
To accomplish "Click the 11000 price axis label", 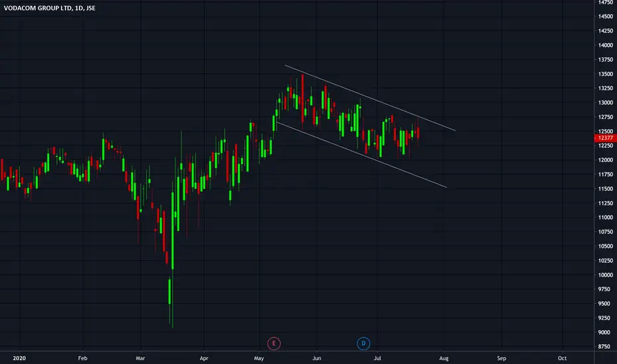I will (x=606, y=217).
